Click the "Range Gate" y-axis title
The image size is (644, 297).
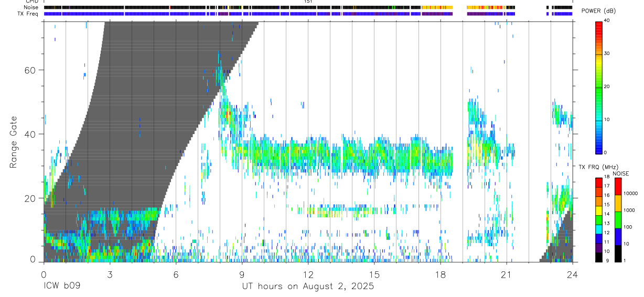[x=14, y=142]
